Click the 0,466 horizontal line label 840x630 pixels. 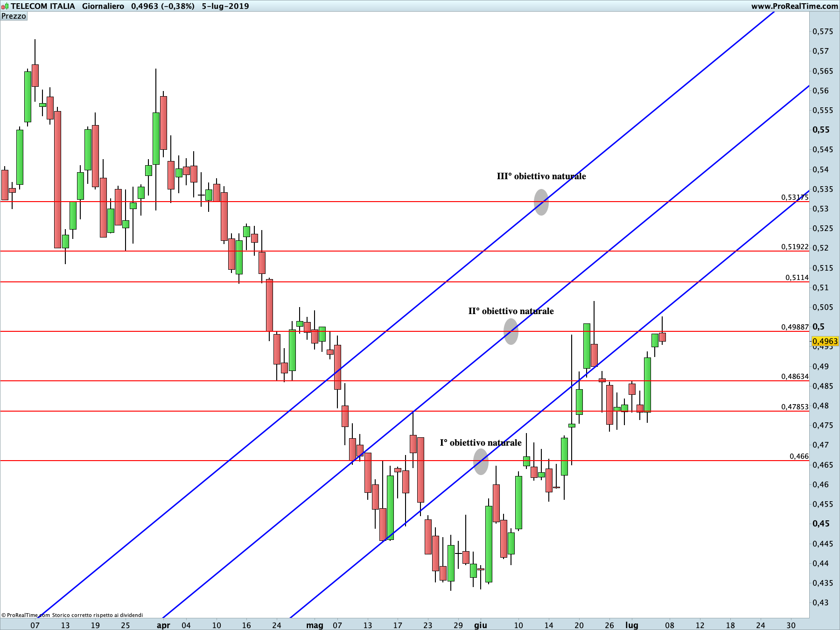click(x=799, y=456)
